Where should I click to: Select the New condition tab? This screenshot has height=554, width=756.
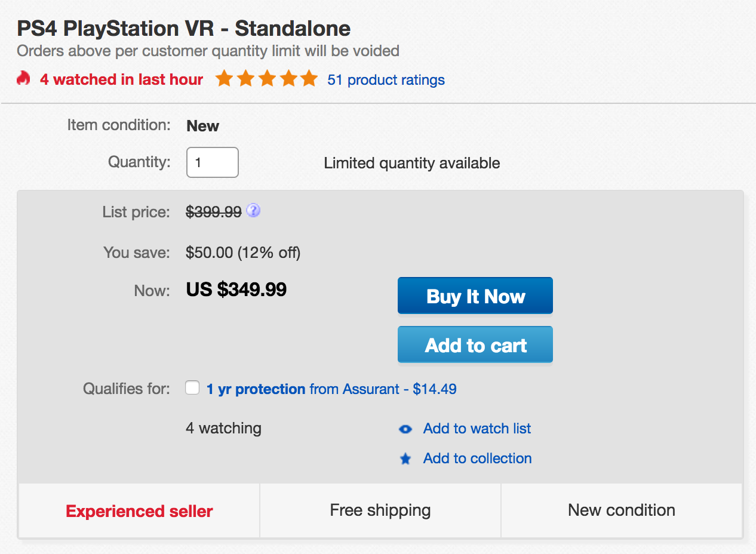[x=621, y=510]
